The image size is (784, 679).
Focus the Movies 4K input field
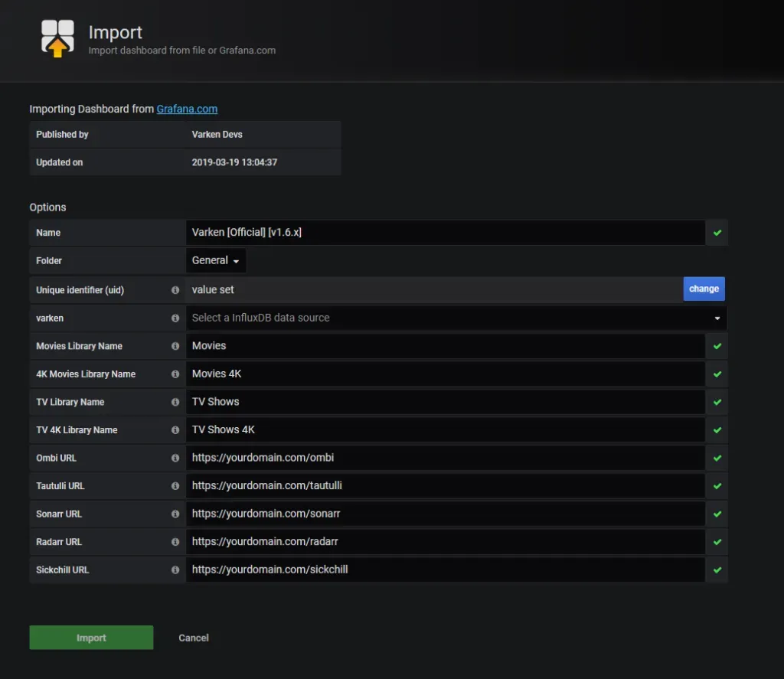(x=446, y=374)
